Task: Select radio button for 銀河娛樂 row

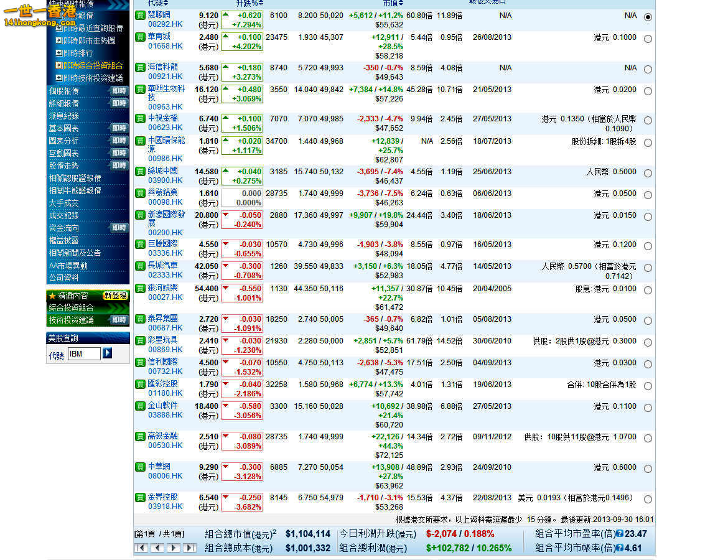Action: click(648, 291)
